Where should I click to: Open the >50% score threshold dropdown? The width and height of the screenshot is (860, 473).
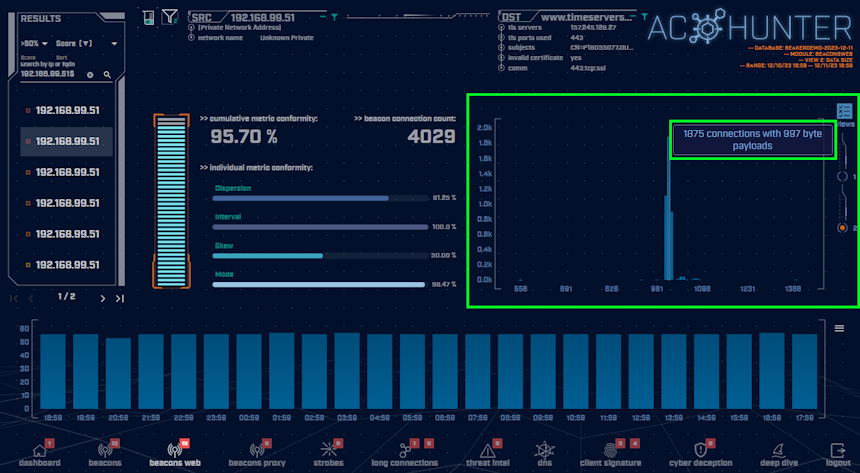34,43
